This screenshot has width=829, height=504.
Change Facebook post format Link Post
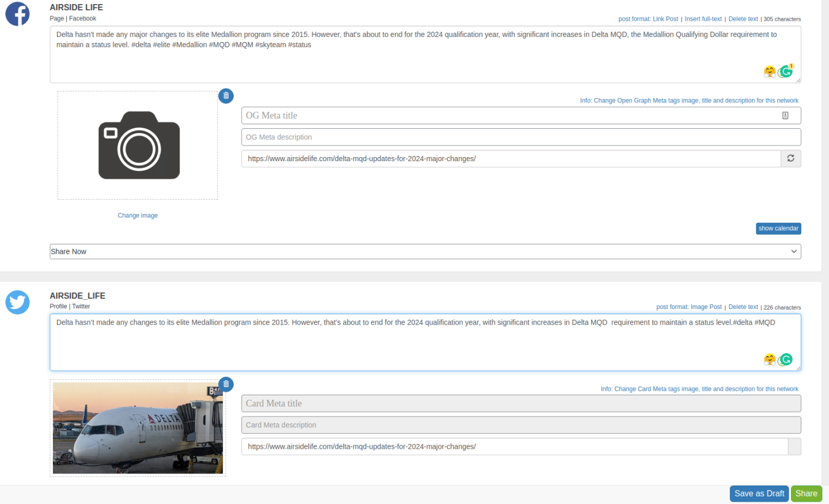pyautogui.click(x=648, y=19)
